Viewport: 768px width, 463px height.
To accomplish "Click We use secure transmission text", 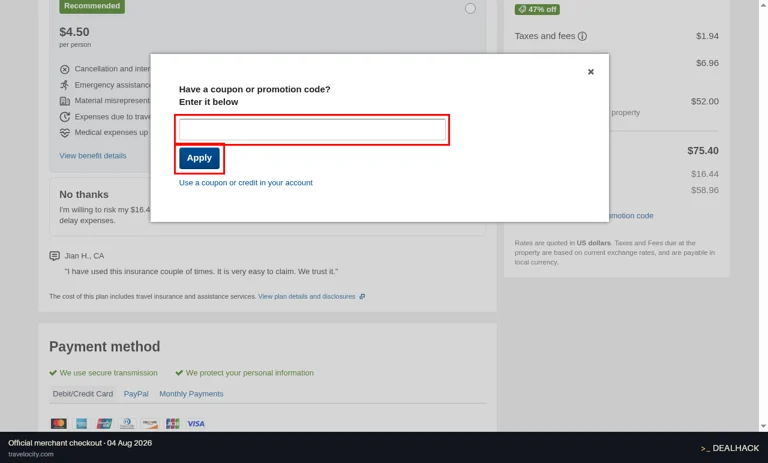I will (x=108, y=373).
